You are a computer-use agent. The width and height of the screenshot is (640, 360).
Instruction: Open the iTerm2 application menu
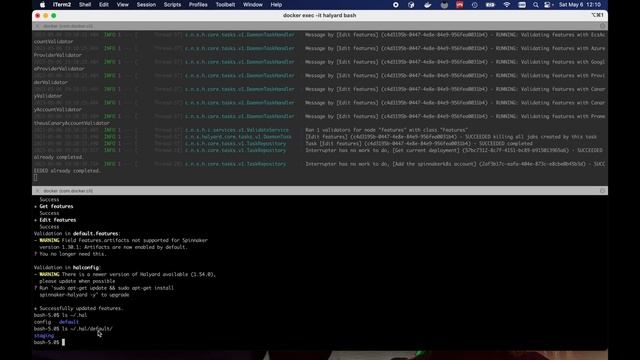point(62,5)
